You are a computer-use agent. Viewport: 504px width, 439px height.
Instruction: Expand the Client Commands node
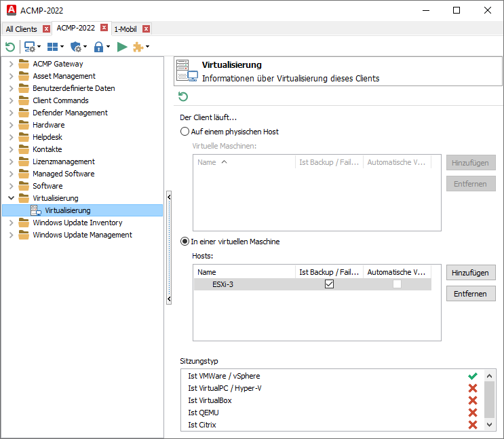tap(12, 100)
